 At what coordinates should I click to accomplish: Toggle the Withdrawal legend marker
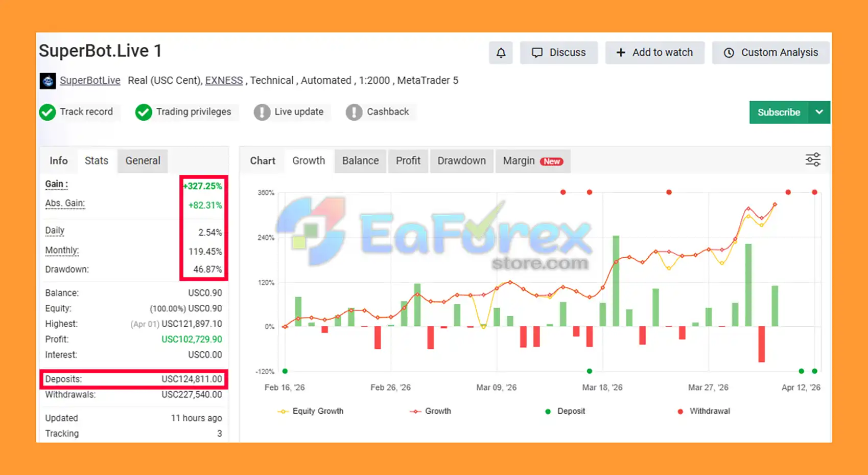pyautogui.click(x=703, y=411)
